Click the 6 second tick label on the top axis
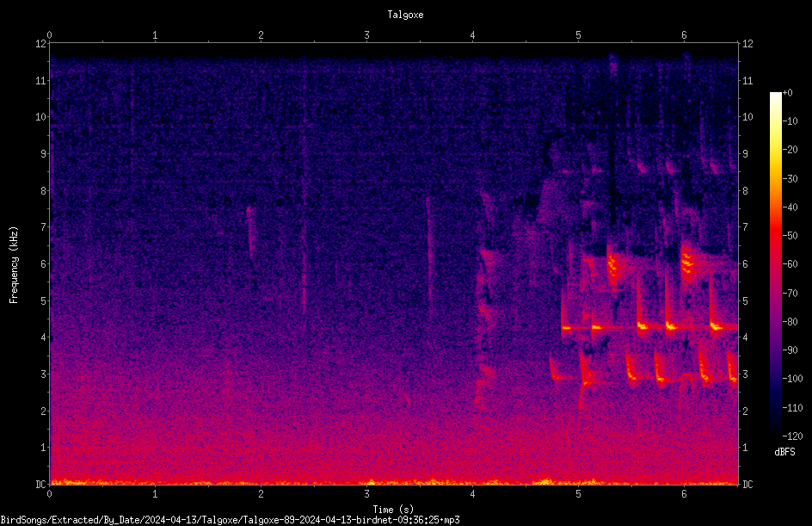The height and width of the screenshot is (526, 812). (x=684, y=35)
